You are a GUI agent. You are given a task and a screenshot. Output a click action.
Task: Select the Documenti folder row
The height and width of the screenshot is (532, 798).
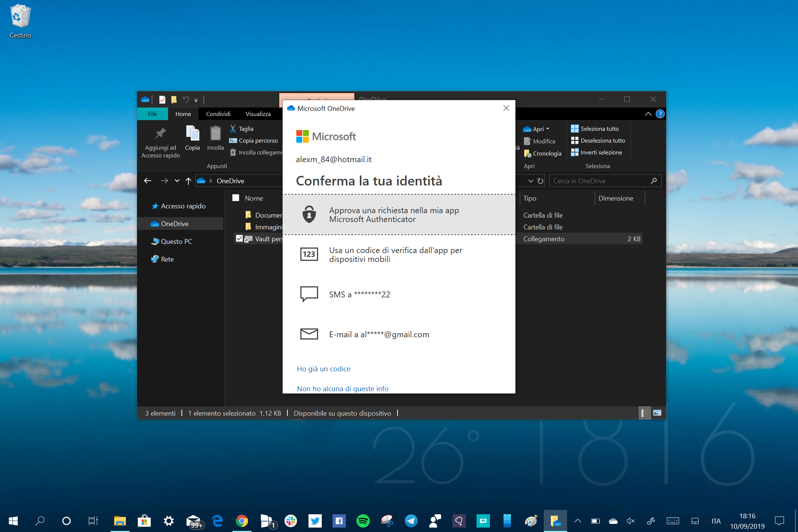click(264, 215)
